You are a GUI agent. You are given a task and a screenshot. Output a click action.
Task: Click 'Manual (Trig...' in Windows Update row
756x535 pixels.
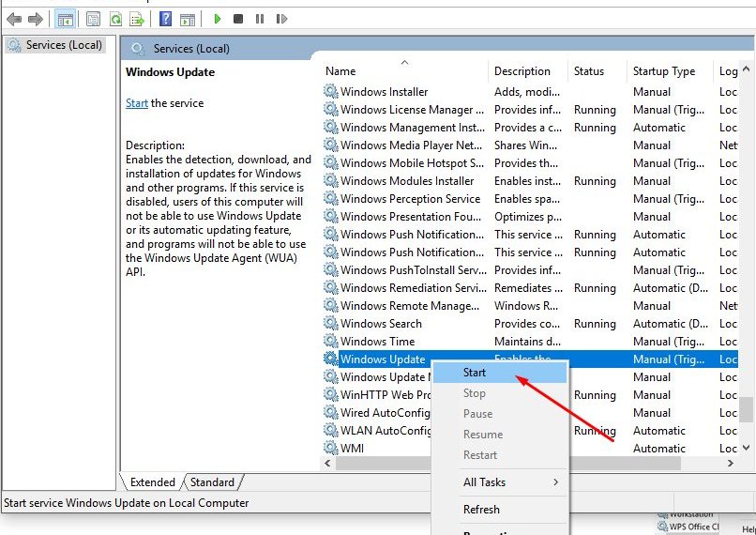[x=669, y=359]
